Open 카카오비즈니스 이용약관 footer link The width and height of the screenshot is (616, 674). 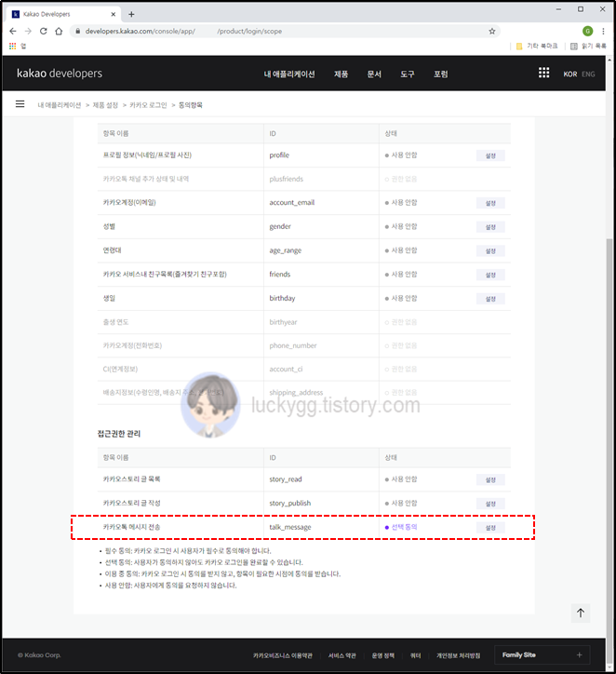tap(283, 655)
